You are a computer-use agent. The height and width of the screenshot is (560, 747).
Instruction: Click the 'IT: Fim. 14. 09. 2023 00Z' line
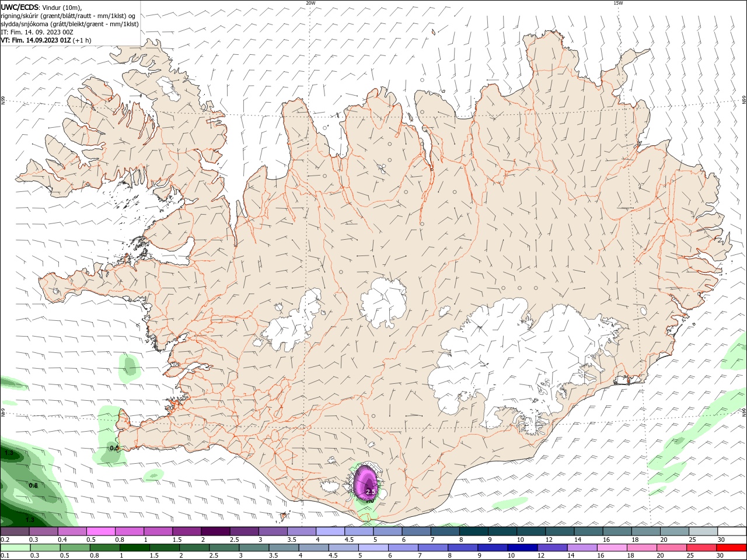37,32
